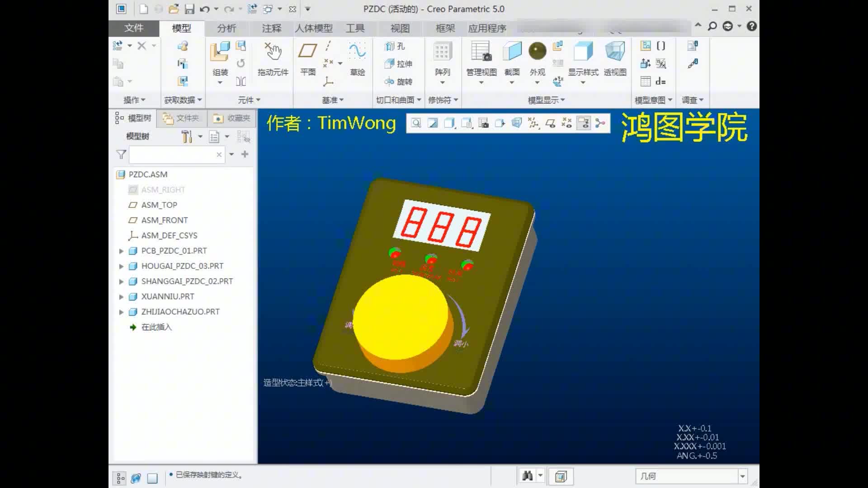Viewport: 868px width, 488px height.
Task: Toggle visibility of ASM_RIGHT plane
Action: (x=132, y=189)
